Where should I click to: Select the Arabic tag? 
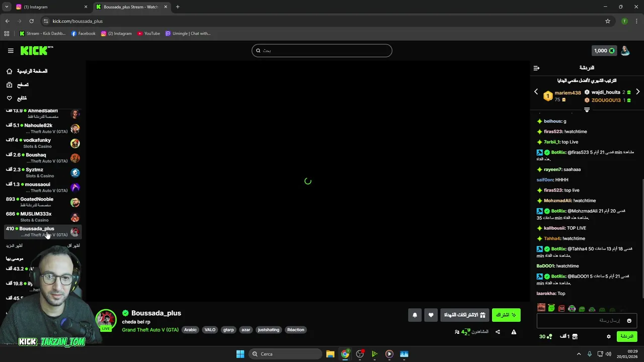(x=190, y=330)
